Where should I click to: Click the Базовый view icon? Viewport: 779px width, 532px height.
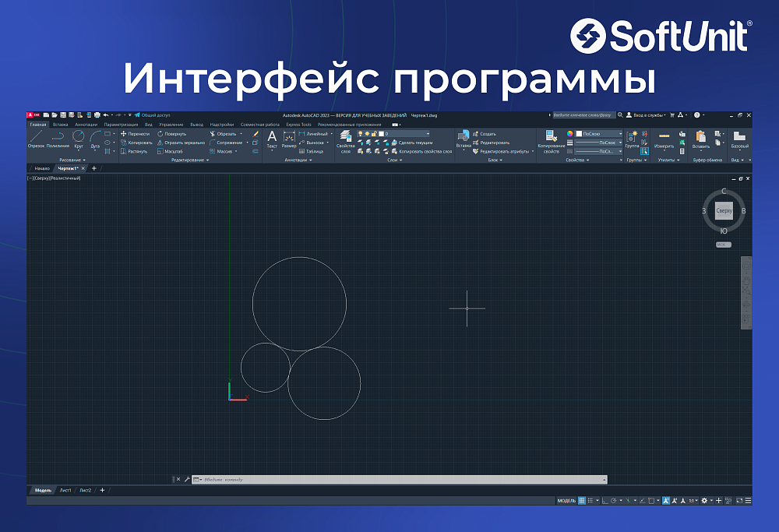coord(740,139)
